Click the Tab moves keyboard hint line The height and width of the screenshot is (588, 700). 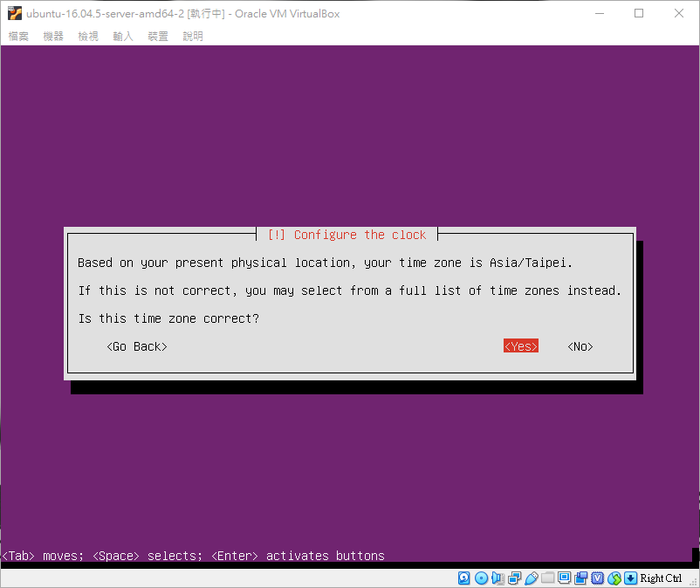click(193, 556)
